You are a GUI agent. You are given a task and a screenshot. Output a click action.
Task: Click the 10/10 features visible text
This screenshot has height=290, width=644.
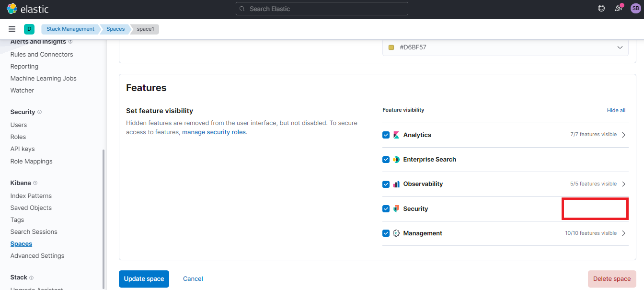[591, 233]
